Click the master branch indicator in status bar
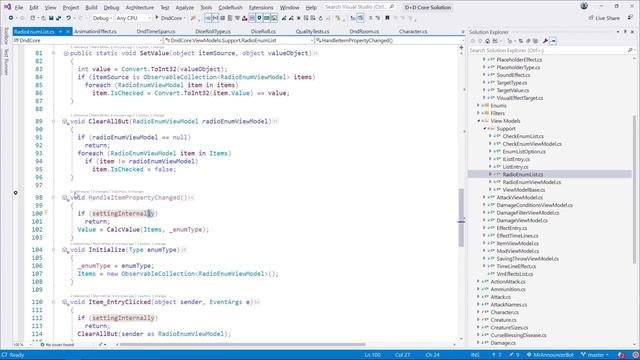 (595, 355)
